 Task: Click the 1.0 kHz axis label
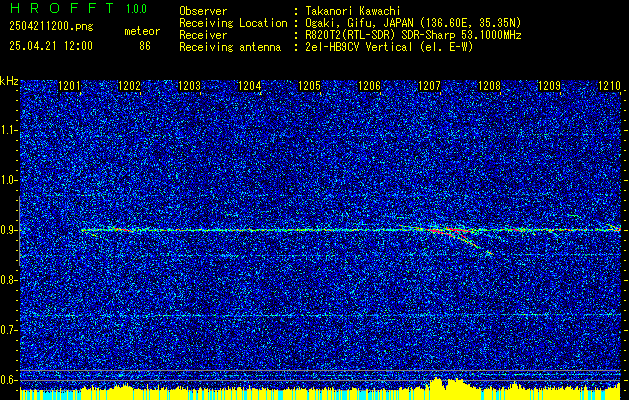point(9,180)
